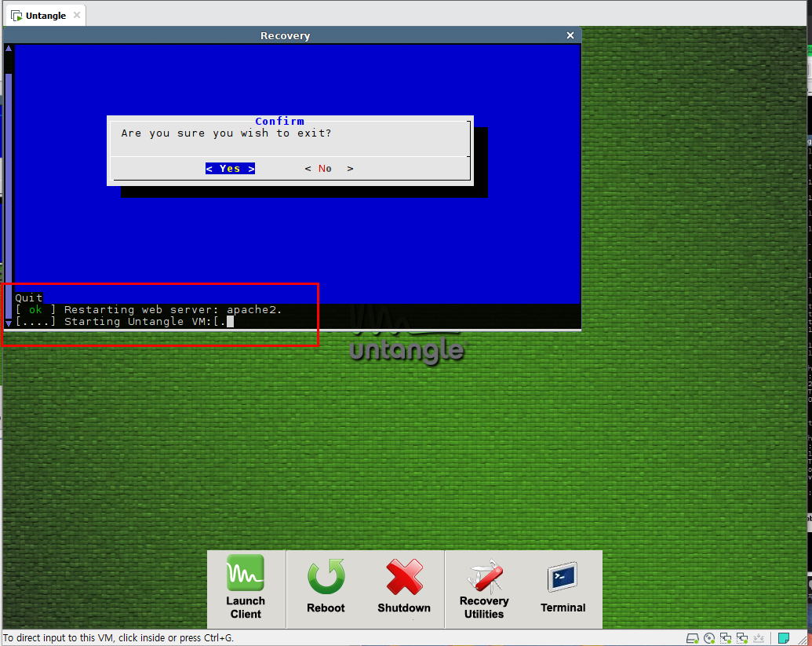Click the 'Quit' line in the terminal
Viewport: 812px width, 646px height.
pos(28,297)
